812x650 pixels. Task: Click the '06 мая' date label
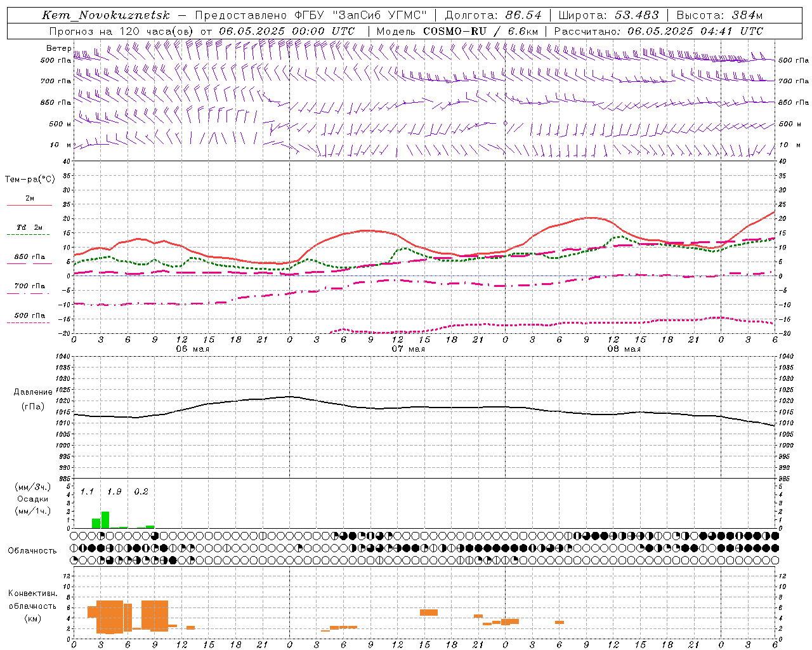tap(192, 349)
